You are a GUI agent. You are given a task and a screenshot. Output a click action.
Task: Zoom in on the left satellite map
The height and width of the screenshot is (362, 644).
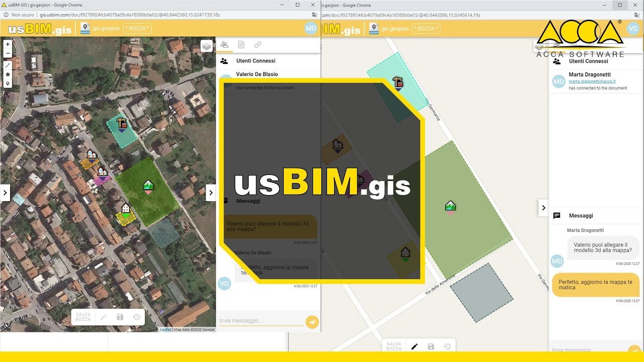(x=8, y=44)
